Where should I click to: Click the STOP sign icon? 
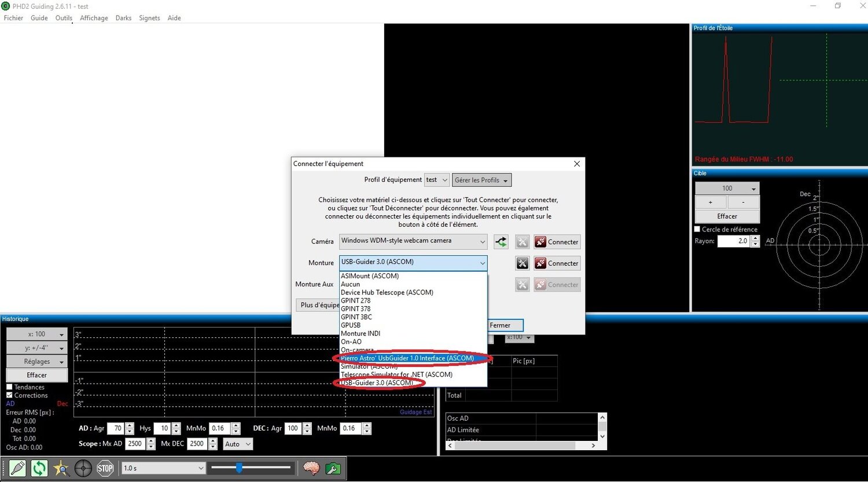click(105, 468)
